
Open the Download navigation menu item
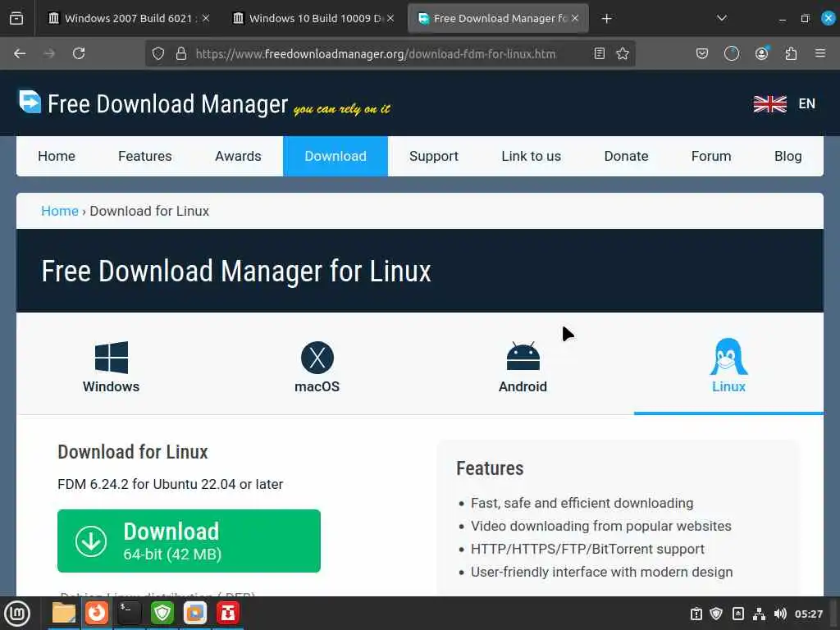(336, 156)
